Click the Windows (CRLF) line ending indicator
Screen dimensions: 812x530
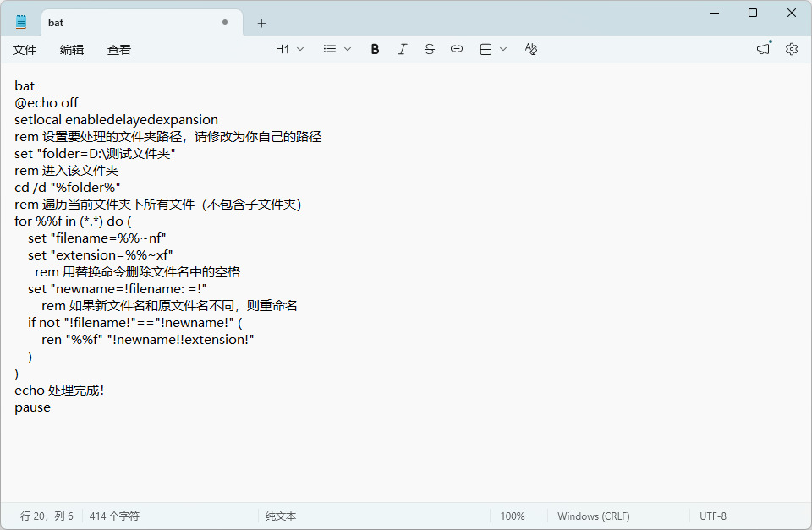coord(594,516)
